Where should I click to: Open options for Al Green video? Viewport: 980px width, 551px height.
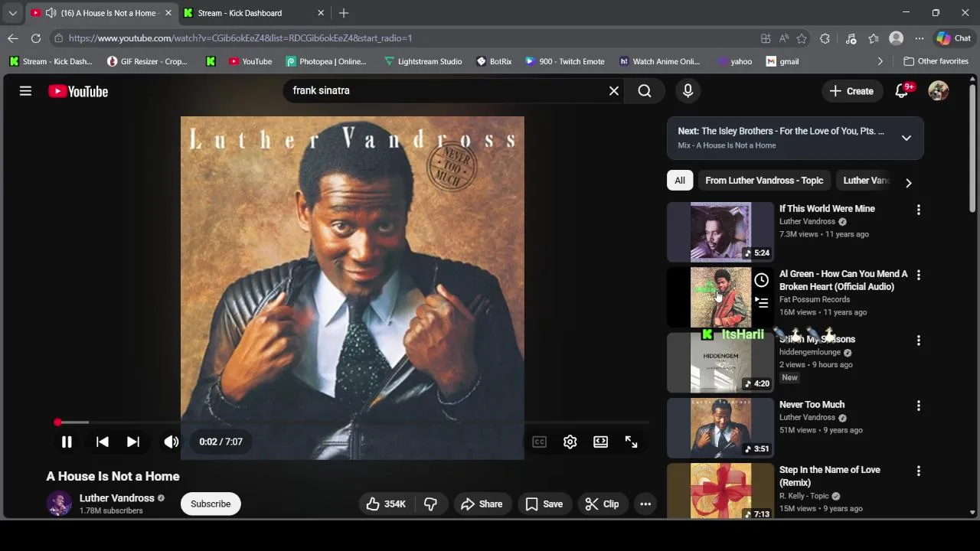click(919, 275)
